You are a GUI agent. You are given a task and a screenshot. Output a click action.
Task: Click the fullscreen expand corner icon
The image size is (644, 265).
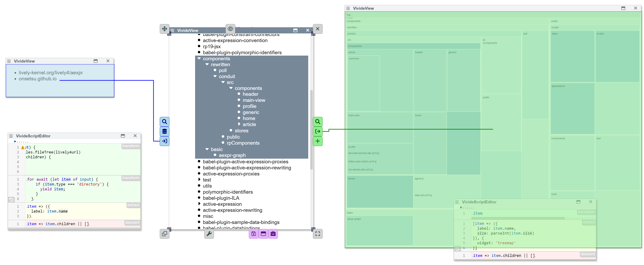[x=318, y=234]
